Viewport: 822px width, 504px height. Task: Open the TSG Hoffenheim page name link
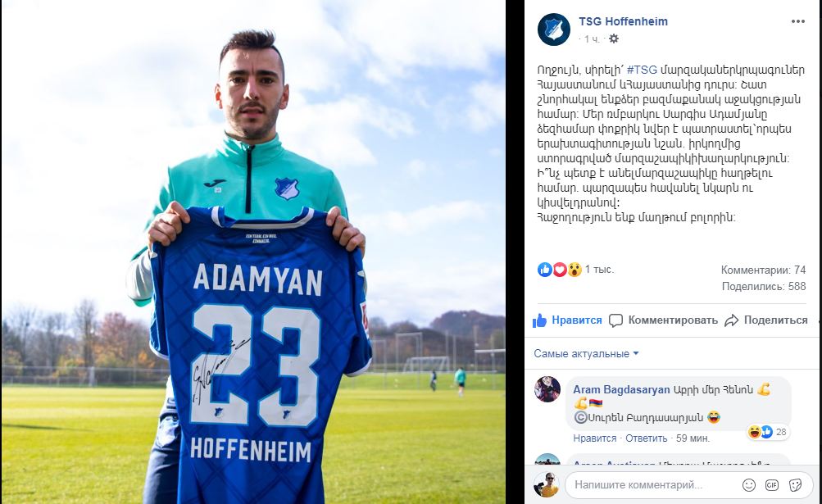pyautogui.click(x=623, y=21)
